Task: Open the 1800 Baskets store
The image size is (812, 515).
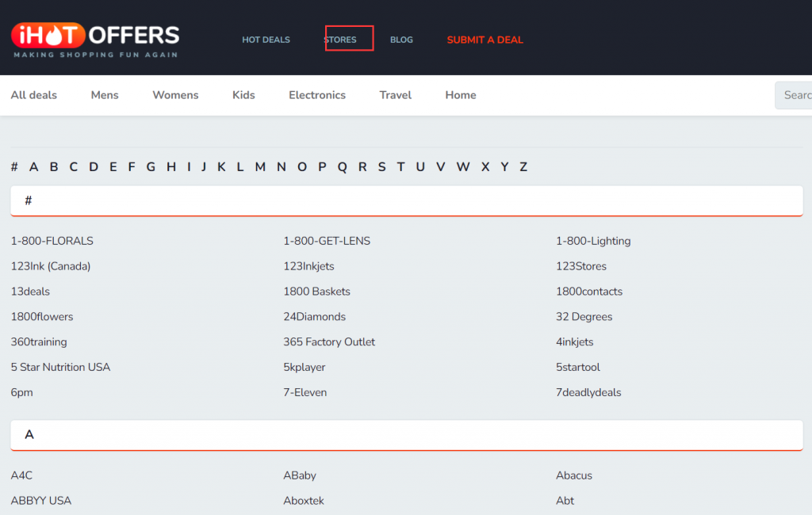Action: (317, 292)
